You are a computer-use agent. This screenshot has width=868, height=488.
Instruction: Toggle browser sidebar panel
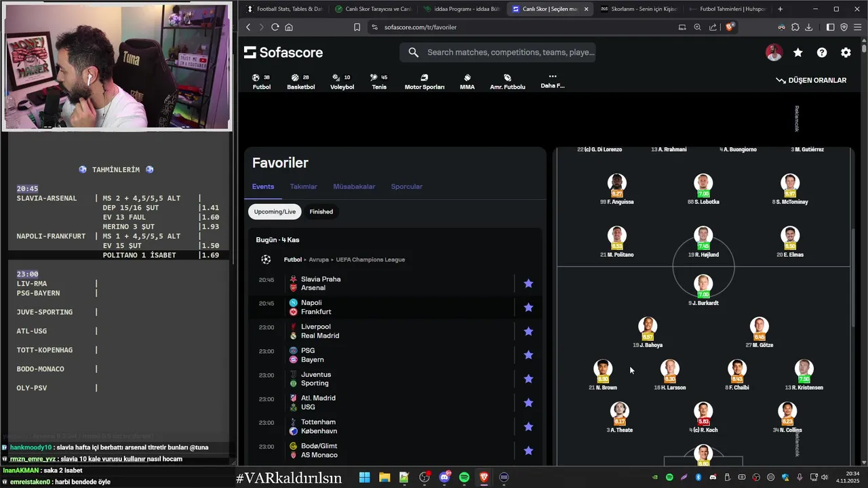(831, 27)
